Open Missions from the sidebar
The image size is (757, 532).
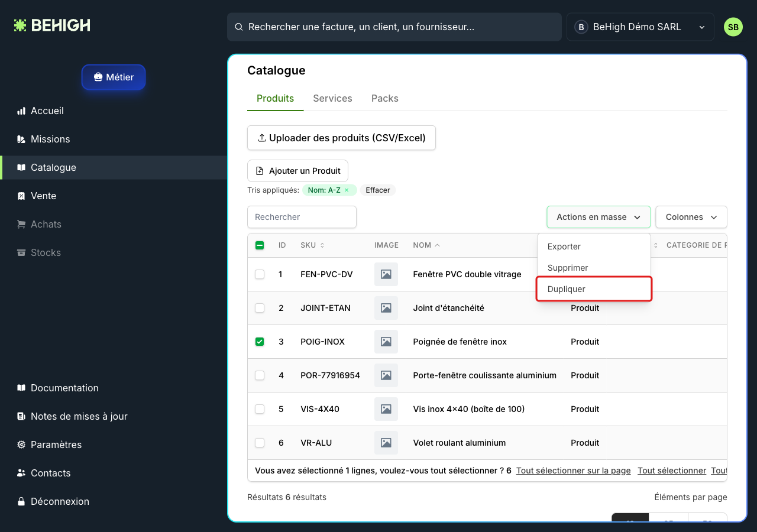tap(114, 139)
